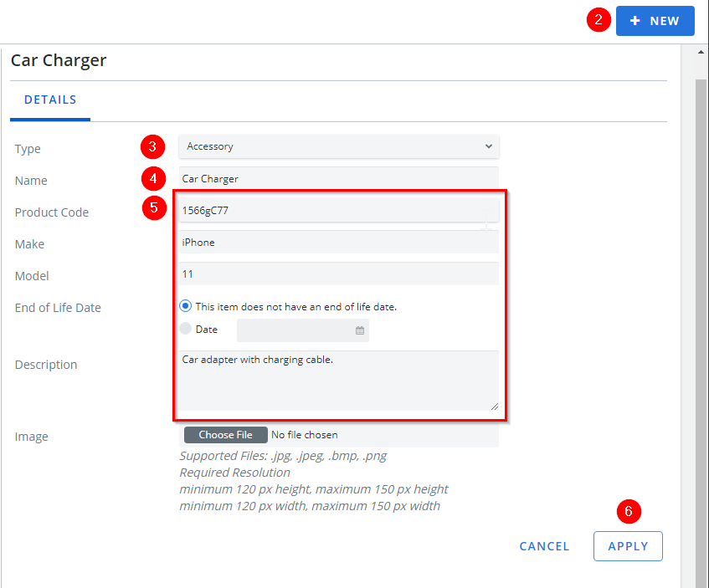Image resolution: width=709 pixels, height=588 pixels.
Task: Focus the Name field Car Charger
Action: click(x=339, y=178)
